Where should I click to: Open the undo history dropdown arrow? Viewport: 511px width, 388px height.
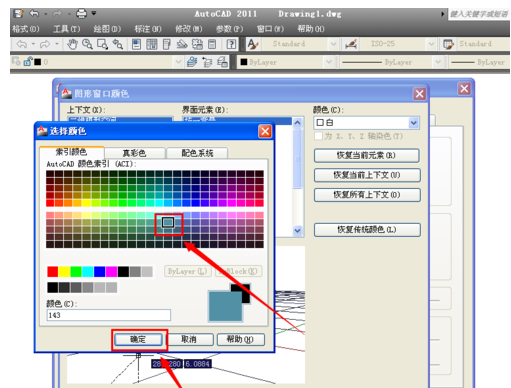point(46,14)
